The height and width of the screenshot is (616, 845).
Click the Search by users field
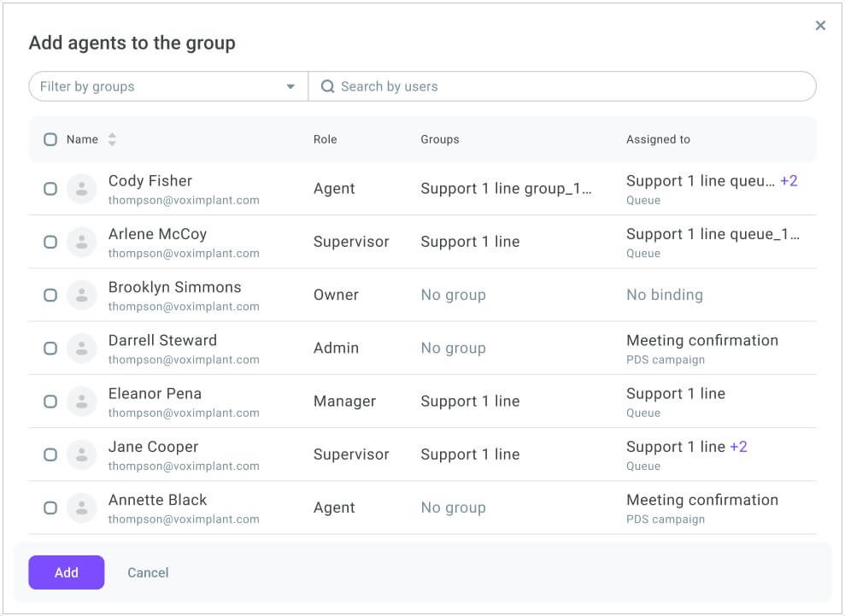tap(562, 86)
